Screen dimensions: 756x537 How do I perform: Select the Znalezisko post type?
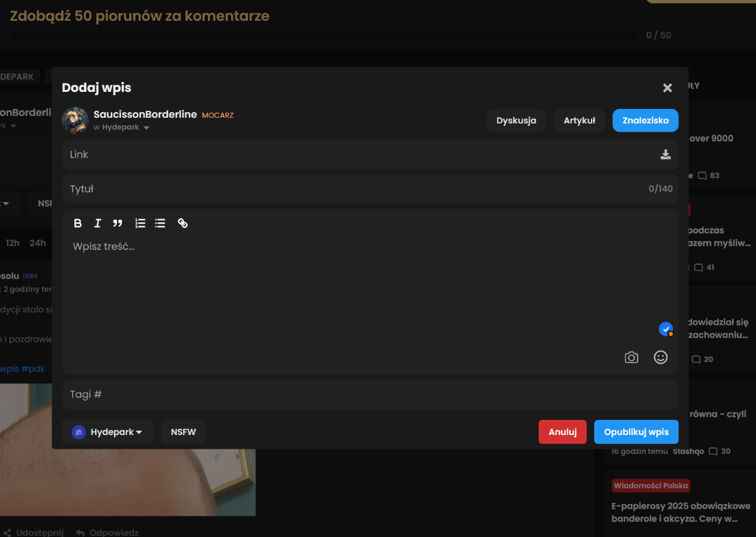[x=645, y=120]
